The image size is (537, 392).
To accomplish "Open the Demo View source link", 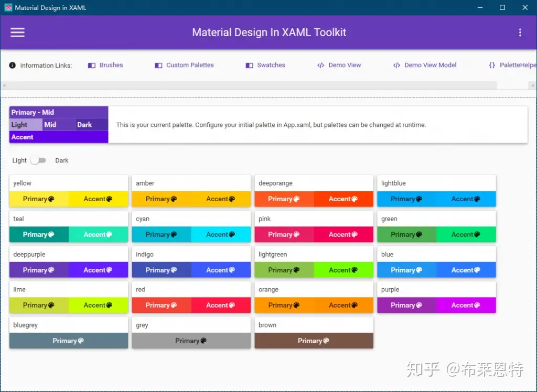I will pyautogui.click(x=345, y=65).
